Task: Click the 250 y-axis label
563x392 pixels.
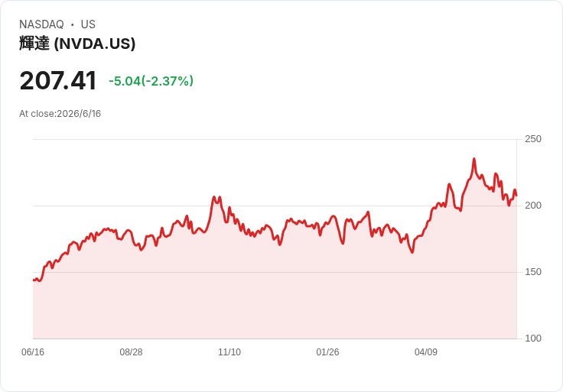Action: (x=533, y=139)
